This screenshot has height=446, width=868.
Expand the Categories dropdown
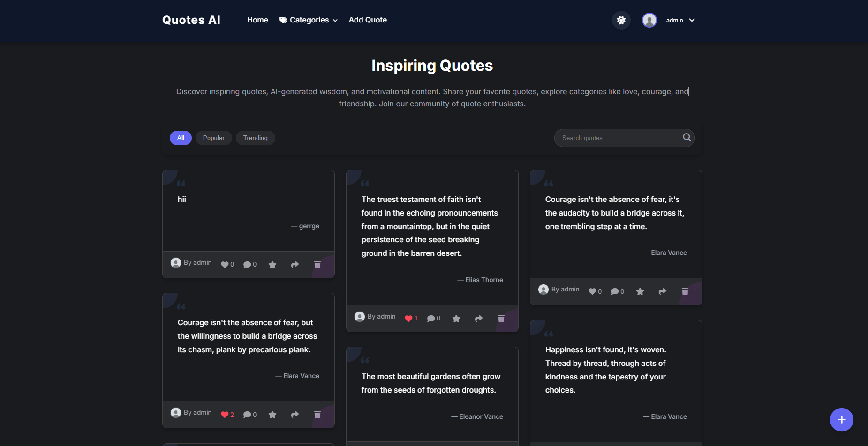pos(309,20)
